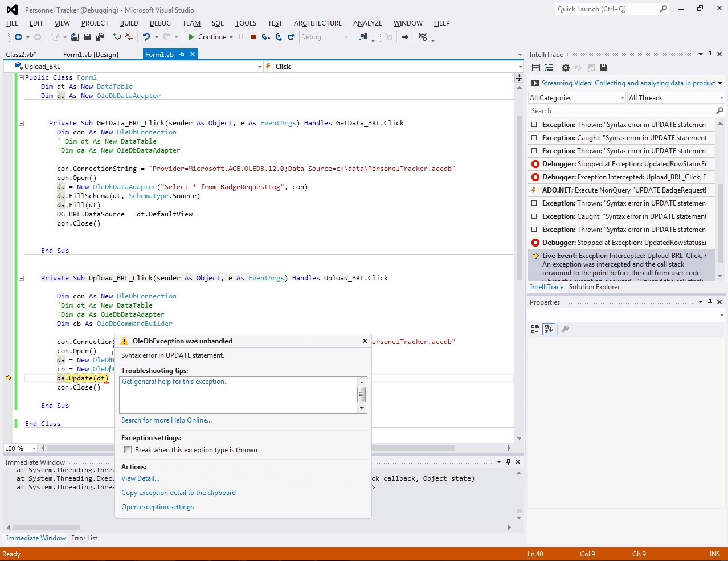Switch to Form1.vb [Design] tab
This screenshot has height=561, width=728.
point(91,55)
